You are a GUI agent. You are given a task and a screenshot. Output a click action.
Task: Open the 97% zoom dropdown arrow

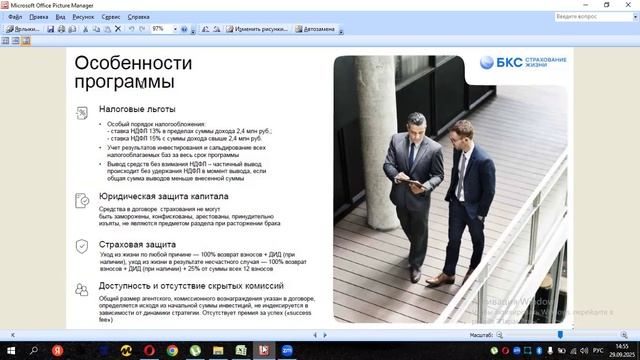point(175,29)
